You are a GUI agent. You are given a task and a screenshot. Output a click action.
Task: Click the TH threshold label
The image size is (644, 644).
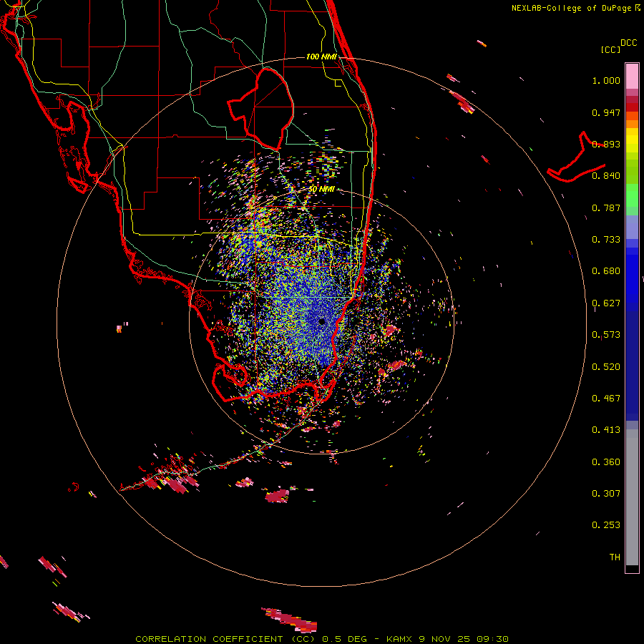click(615, 557)
